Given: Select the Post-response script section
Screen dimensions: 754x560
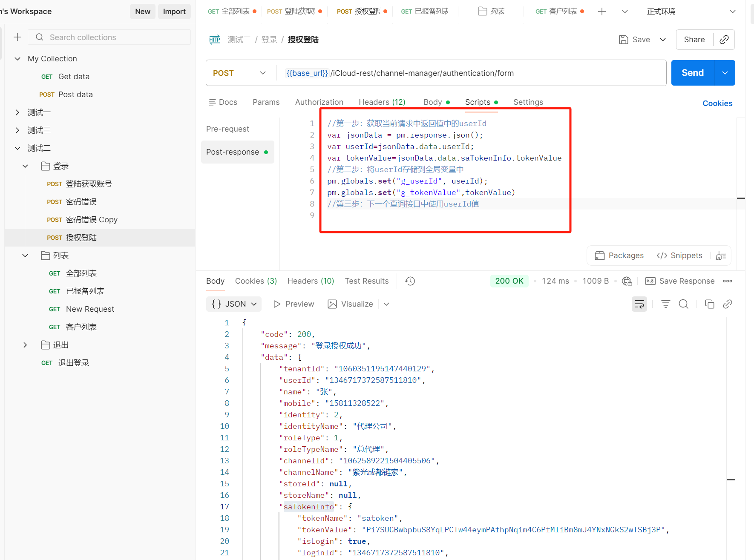Looking at the screenshot, I should pyautogui.click(x=237, y=152).
